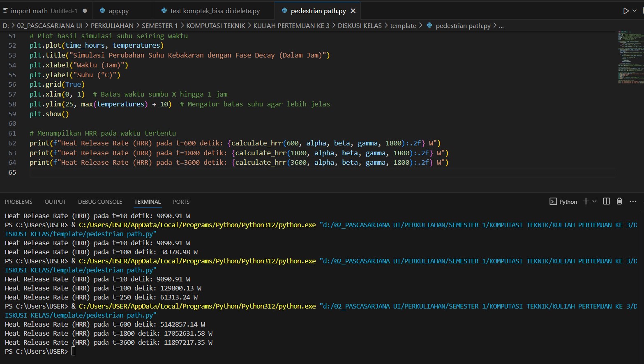Open the template folder breadcrumb

[x=403, y=25]
